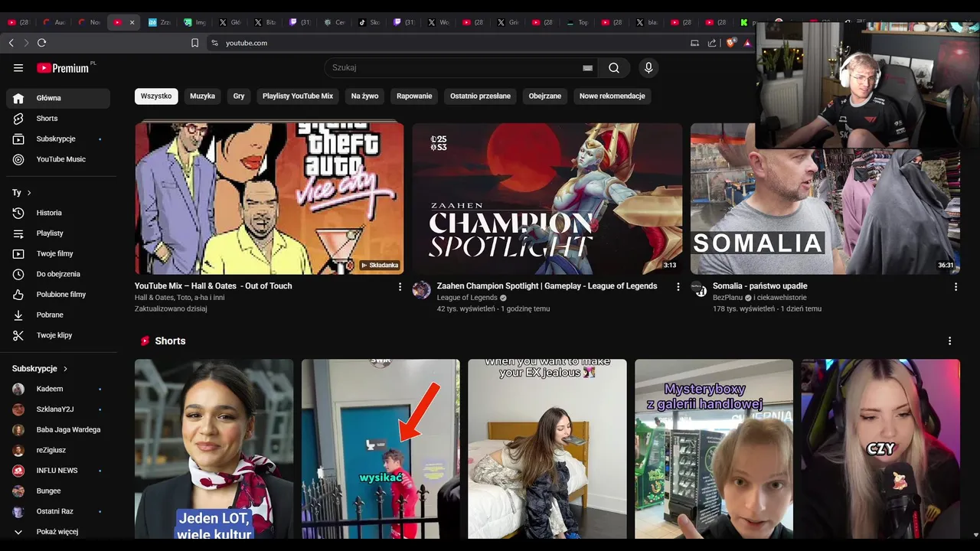Open Zaahen Champion Spotlight thumbnail
Screen dimensions: 980x551
547,198
